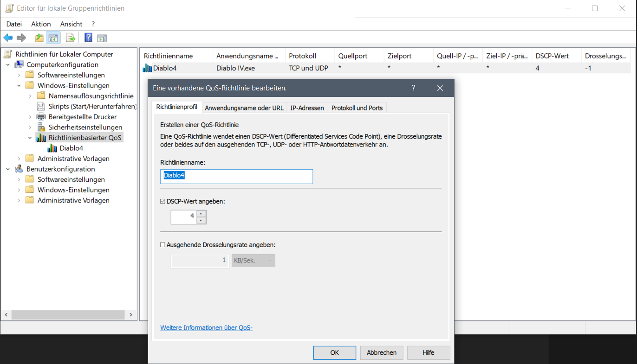
Task: Click the dialog's question mark help button
Action: 413,88
